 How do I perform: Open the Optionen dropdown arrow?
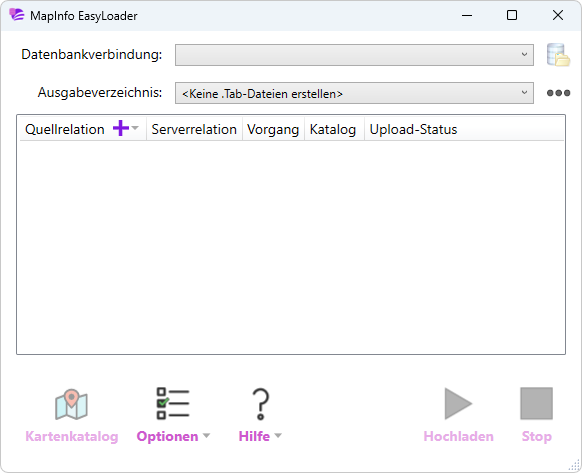point(206,436)
